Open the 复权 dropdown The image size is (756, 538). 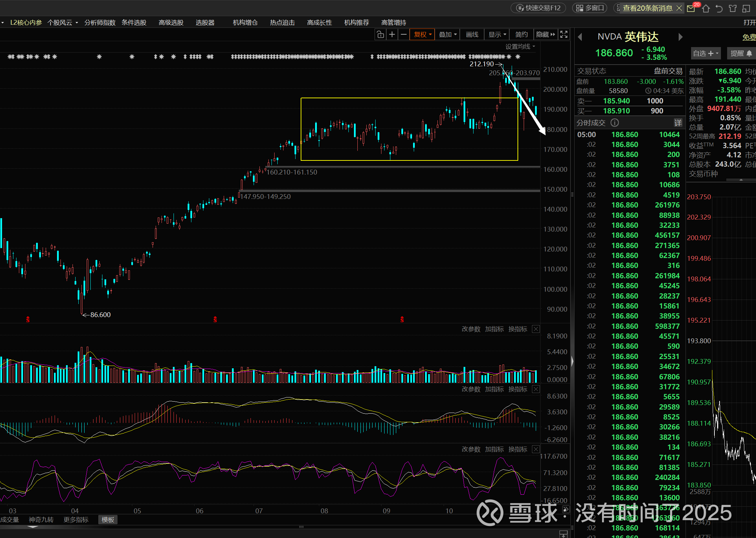click(x=422, y=34)
